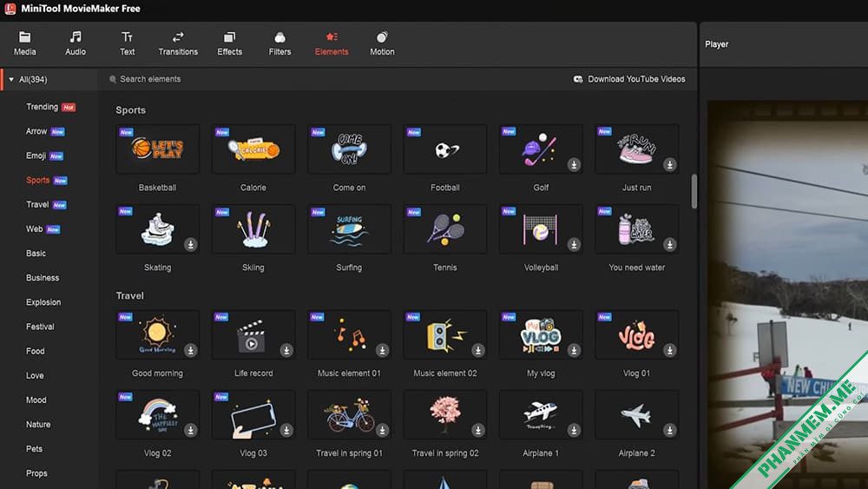Download the Good morning element
Screen dimensions: 868x489
pos(190,350)
